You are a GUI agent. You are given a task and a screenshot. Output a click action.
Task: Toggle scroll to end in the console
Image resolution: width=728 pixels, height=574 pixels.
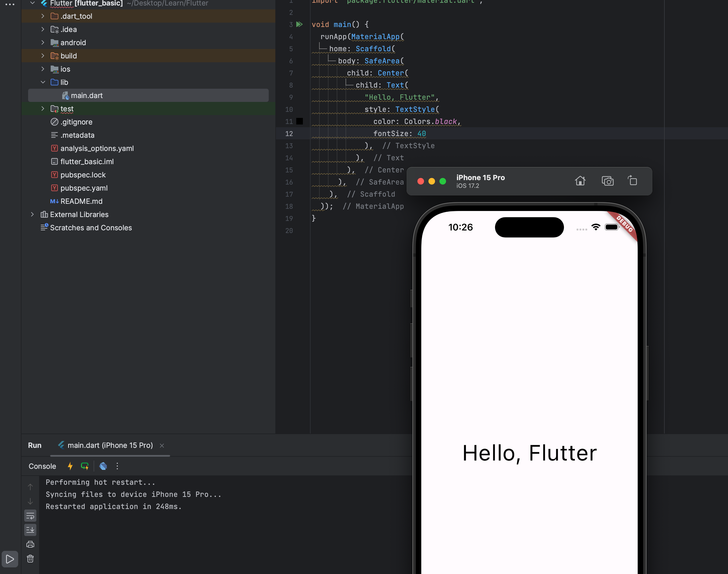(x=30, y=530)
